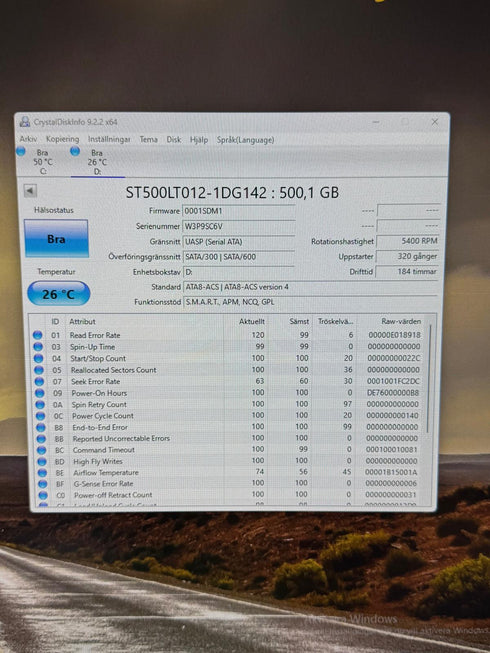The width and height of the screenshot is (490, 653).
Task: Click the ID column header
Action: tap(55, 322)
